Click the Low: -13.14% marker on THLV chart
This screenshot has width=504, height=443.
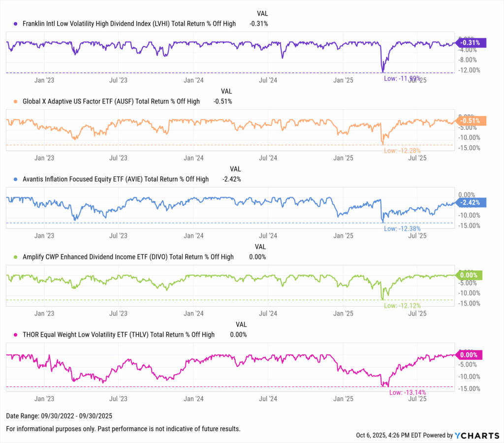coord(408,392)
